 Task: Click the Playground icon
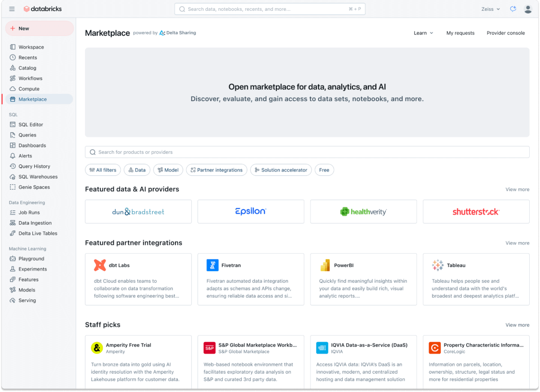pos(13,259)
